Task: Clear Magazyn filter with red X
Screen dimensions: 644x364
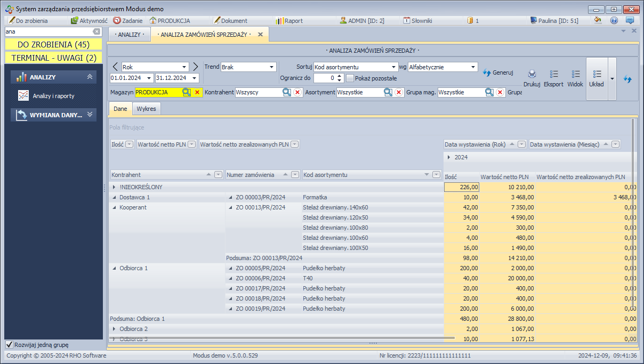Action: pos(197,92)
